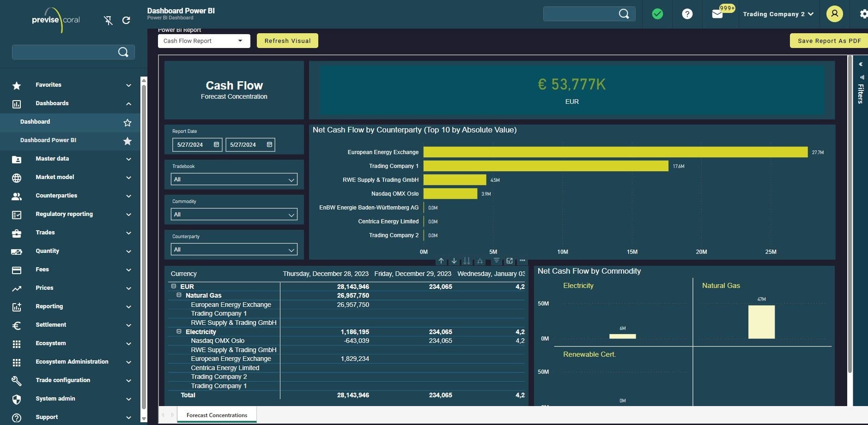Viewport: 868px width, 425px height.
Task: Click the green status check icon
Action: 657,14
